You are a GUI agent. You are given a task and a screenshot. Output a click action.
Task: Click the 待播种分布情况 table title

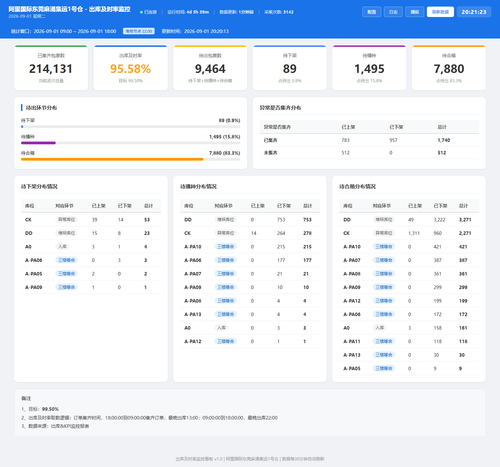[x=198, y=186]
